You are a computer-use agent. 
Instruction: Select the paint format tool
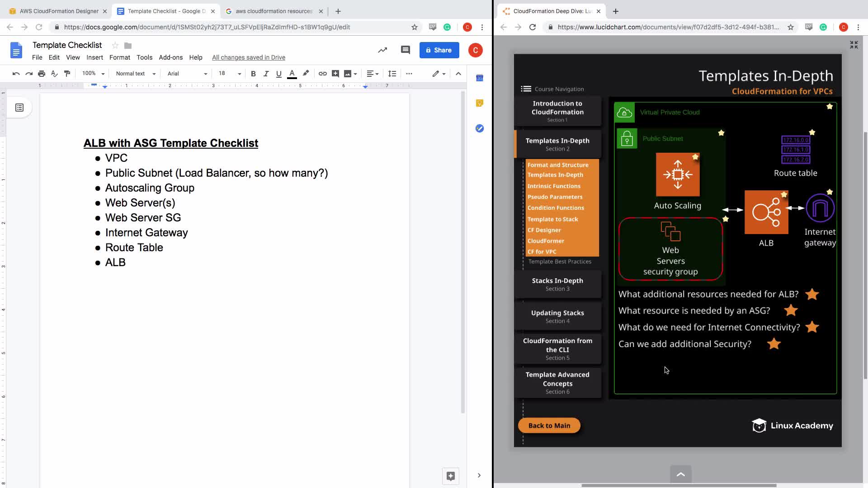67,74
